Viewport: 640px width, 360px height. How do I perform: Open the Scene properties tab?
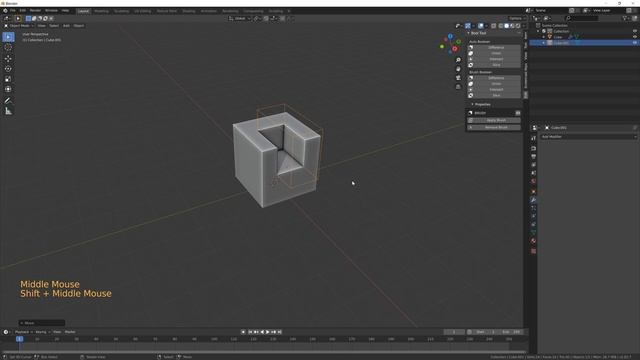point(533,173)
